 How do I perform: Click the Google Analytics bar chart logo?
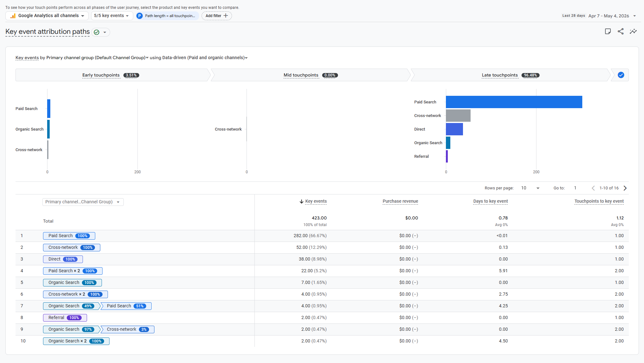13,16
